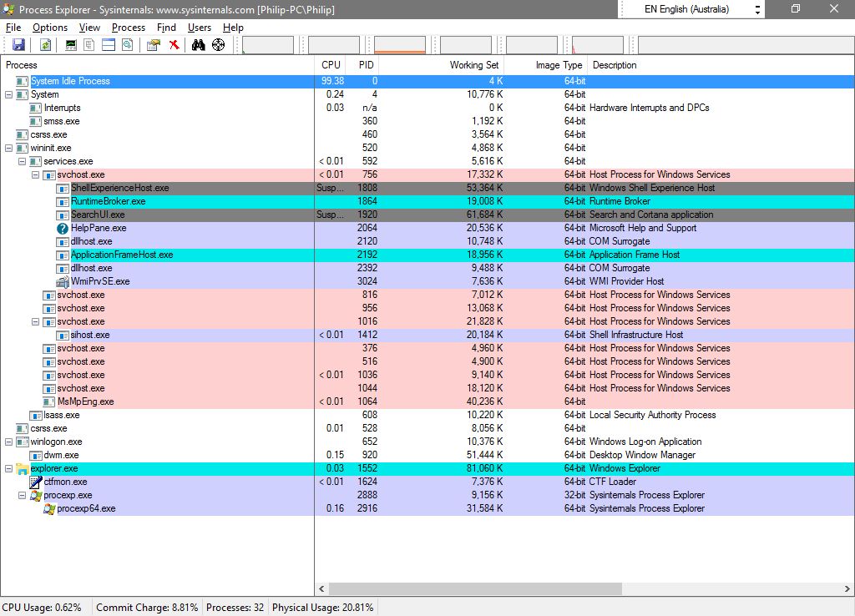This screenshot has width=855, height=616.
Task: Click the red X Kill Process icon
Action: click(174, 45)
